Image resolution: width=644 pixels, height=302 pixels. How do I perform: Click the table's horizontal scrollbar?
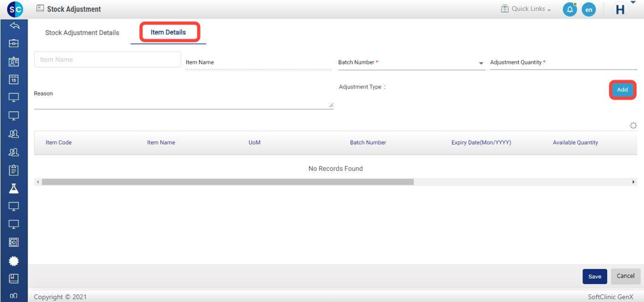point(228,182)
